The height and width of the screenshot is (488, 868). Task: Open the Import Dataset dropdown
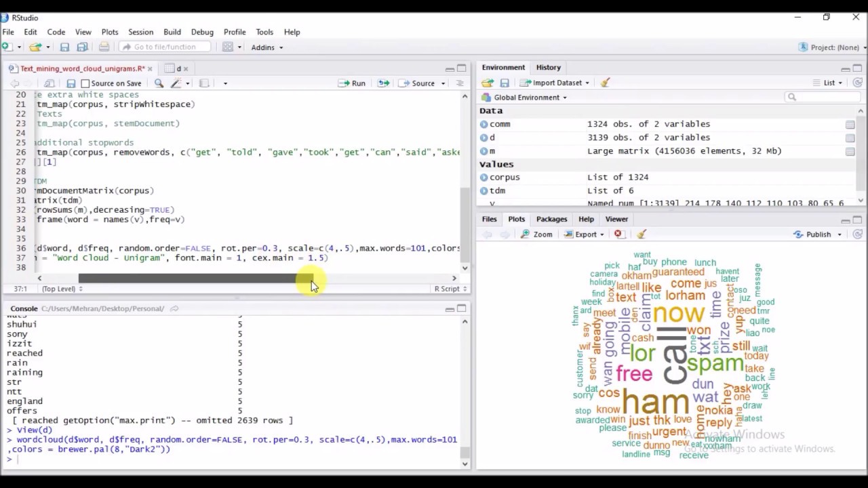[x=555, y=83]
